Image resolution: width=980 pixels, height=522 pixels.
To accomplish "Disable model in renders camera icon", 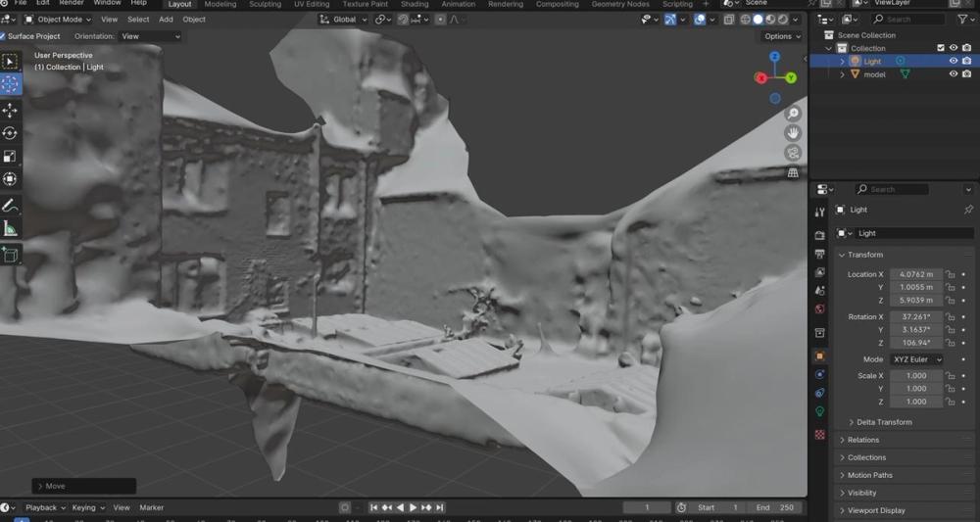I will pos(967,74).
